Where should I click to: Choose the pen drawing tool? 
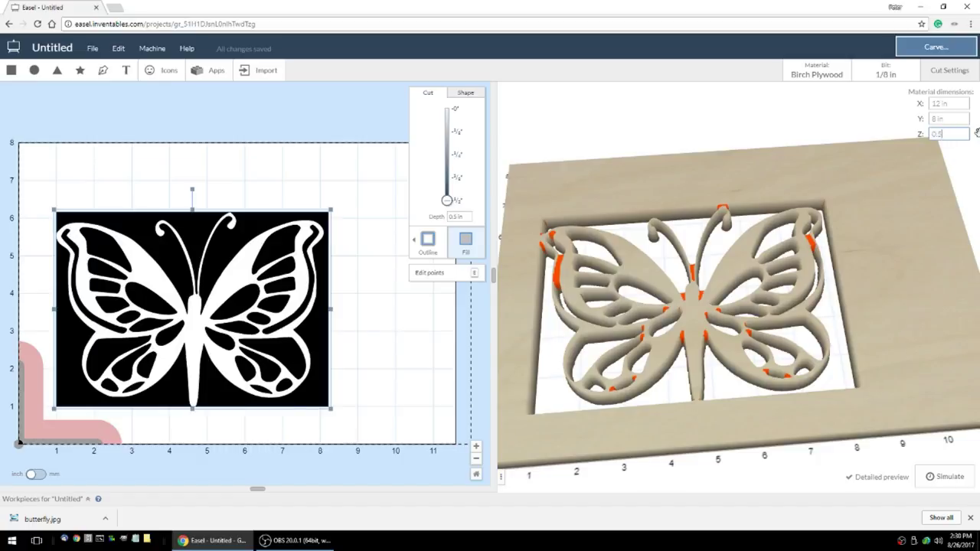pos(103,70)
